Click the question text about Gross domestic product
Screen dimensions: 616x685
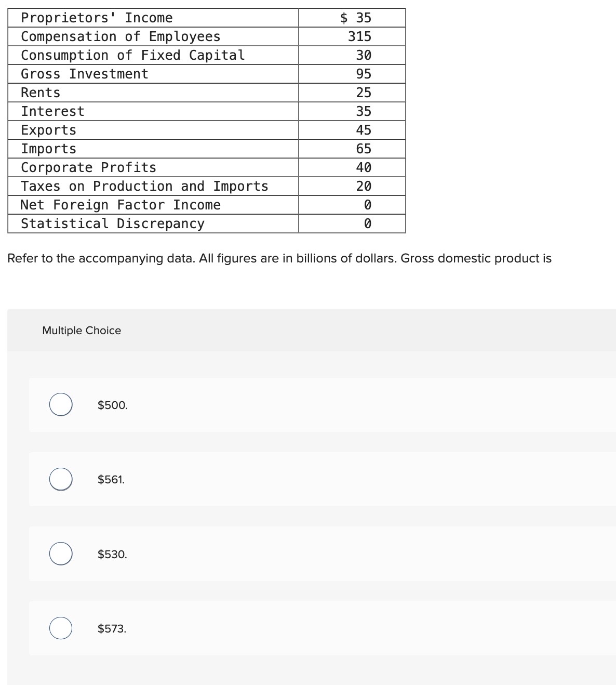(x=279, y=258)
